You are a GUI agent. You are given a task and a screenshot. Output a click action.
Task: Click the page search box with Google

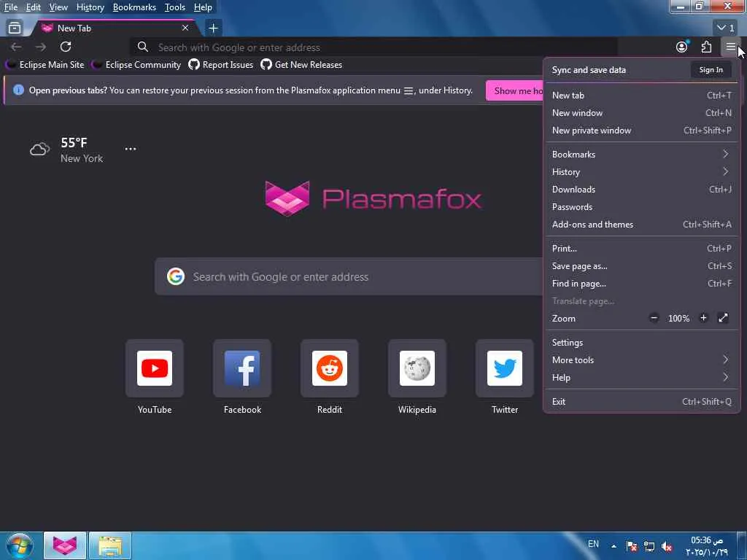click(x=349, y=276)
